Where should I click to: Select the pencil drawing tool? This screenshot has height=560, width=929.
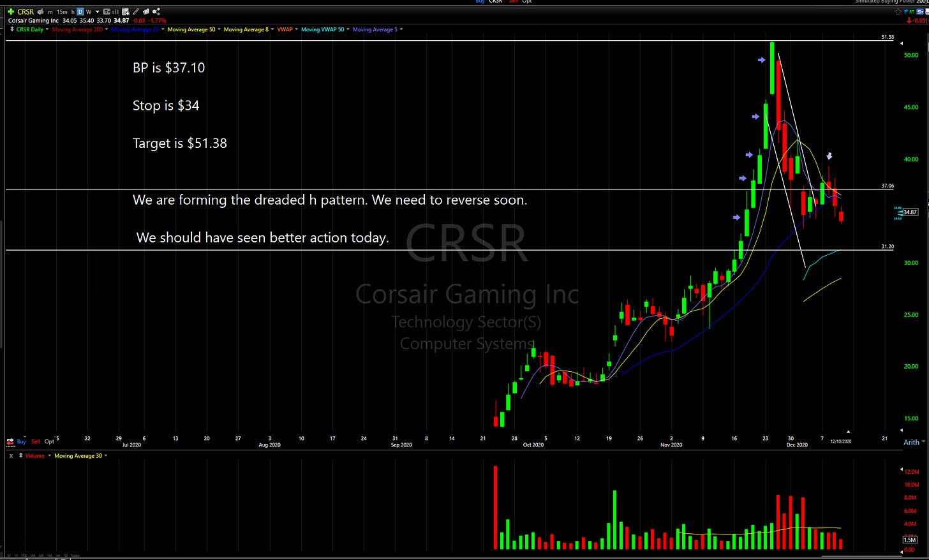click(x=136, y=11)
